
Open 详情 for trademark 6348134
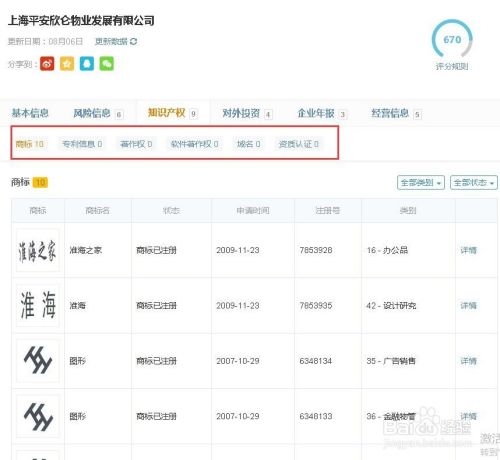pyautogui.click(x=468, y=361)
